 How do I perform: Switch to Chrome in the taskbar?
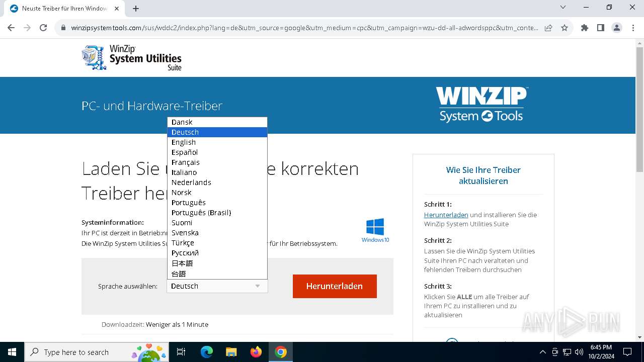[x=281, y=352]
